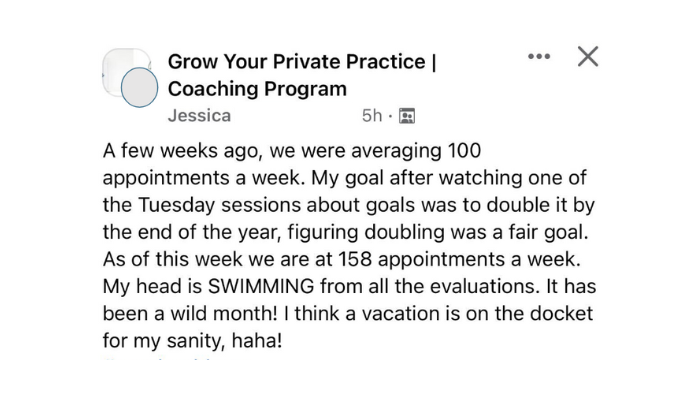
Task: Click Jessica's circular profile avatar
Action: (139, 89)
